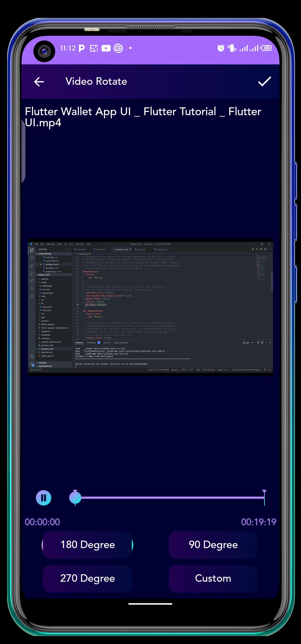Image resolution: width=301 pixels, height=644 pixels.
Task: Tap the home gesture bar
Action: coord(150,604)
